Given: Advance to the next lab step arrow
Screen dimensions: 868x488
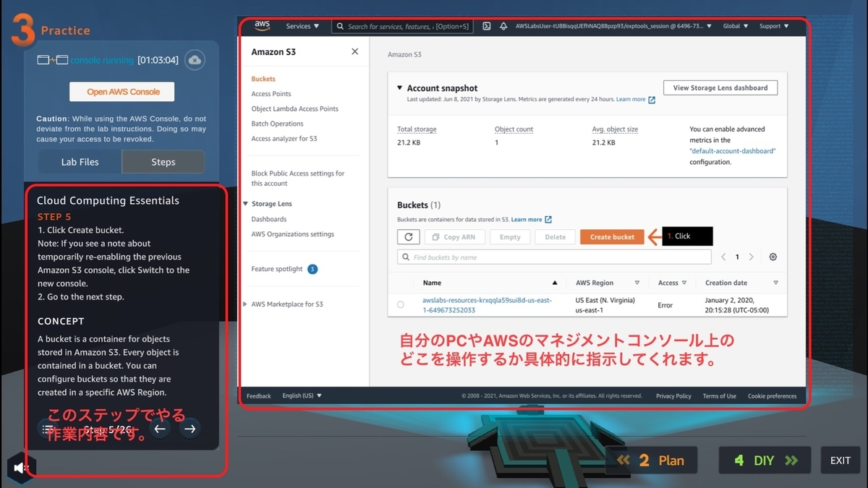Looking at the screenshot, I should click(190, 429).
